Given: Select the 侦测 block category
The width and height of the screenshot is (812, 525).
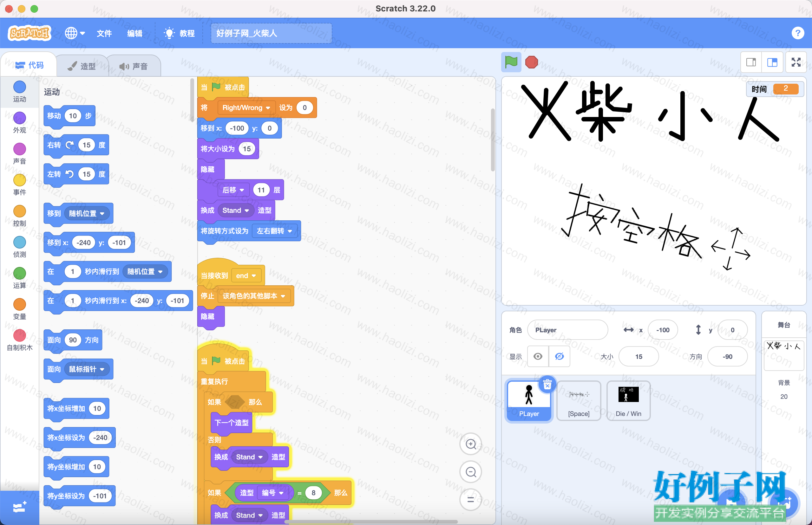Looking at the screenshot, I should 19,247.
